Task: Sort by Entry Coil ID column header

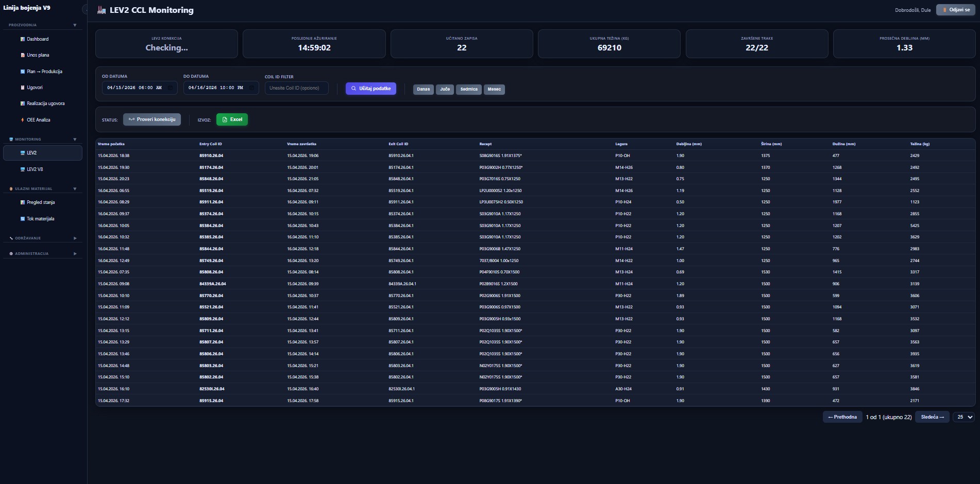Action: pyautogui.click(x=211, y=144)
